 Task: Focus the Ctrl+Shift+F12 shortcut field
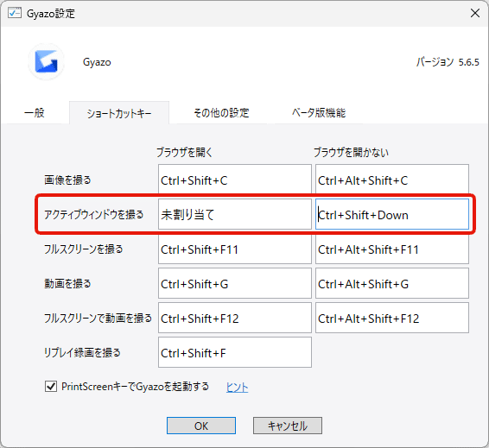235,318
